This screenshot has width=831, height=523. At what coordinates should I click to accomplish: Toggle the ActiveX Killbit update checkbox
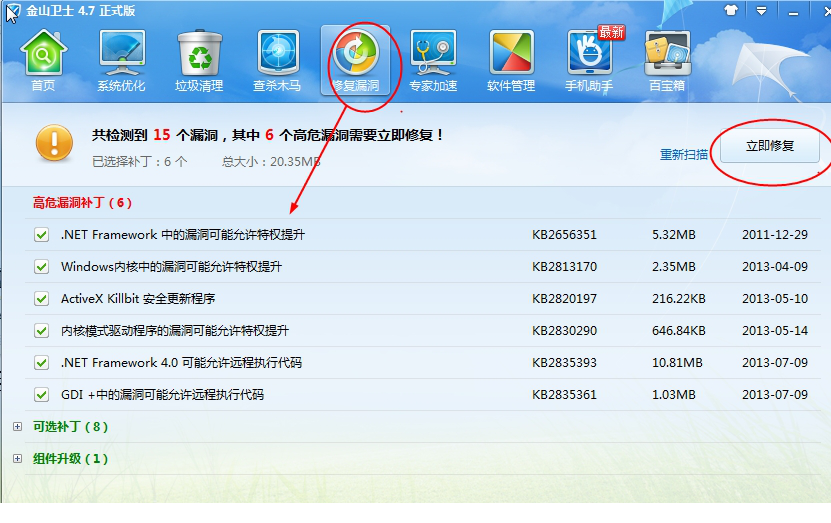[x=42, y=299]
